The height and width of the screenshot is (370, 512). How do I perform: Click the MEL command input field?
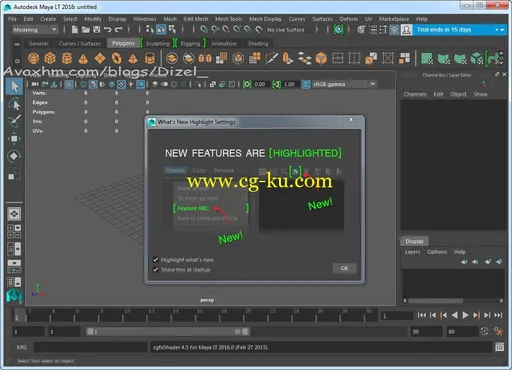click(x=90, y=347)
